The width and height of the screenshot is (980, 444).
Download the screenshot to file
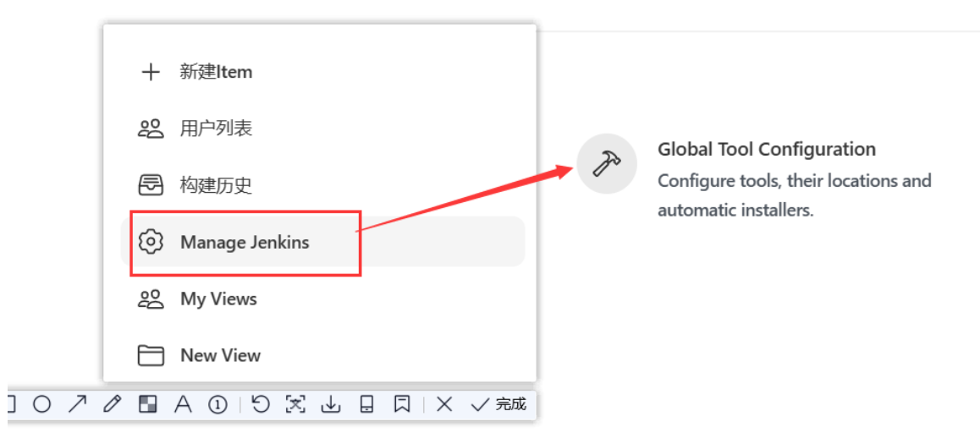pyautogui.click(x=330, y=404)
